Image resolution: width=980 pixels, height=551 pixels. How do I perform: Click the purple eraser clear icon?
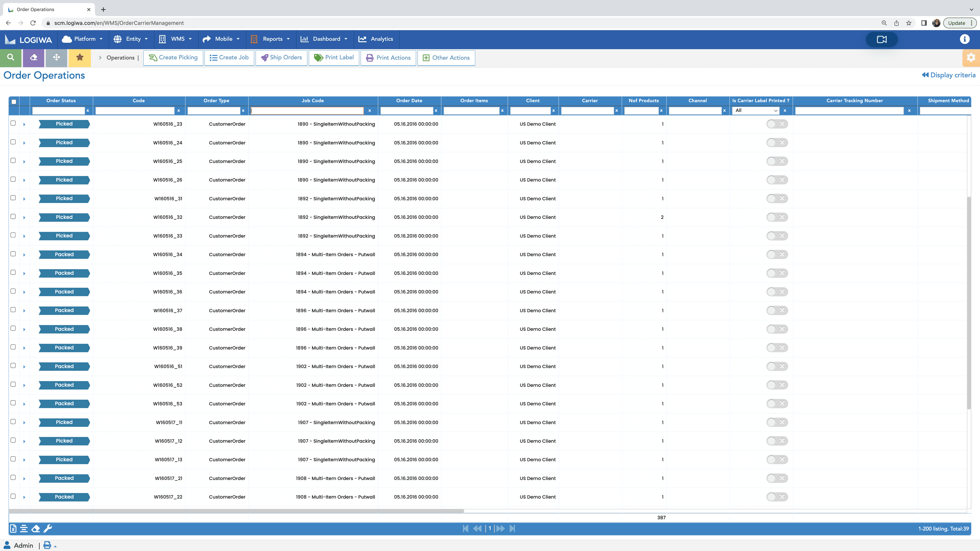pos(34,57)
